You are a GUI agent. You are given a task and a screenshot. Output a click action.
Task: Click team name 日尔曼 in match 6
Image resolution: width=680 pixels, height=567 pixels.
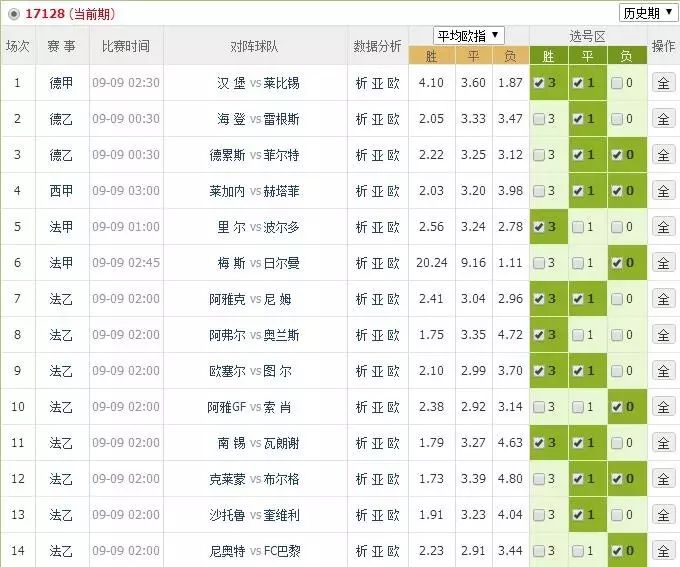281,263
